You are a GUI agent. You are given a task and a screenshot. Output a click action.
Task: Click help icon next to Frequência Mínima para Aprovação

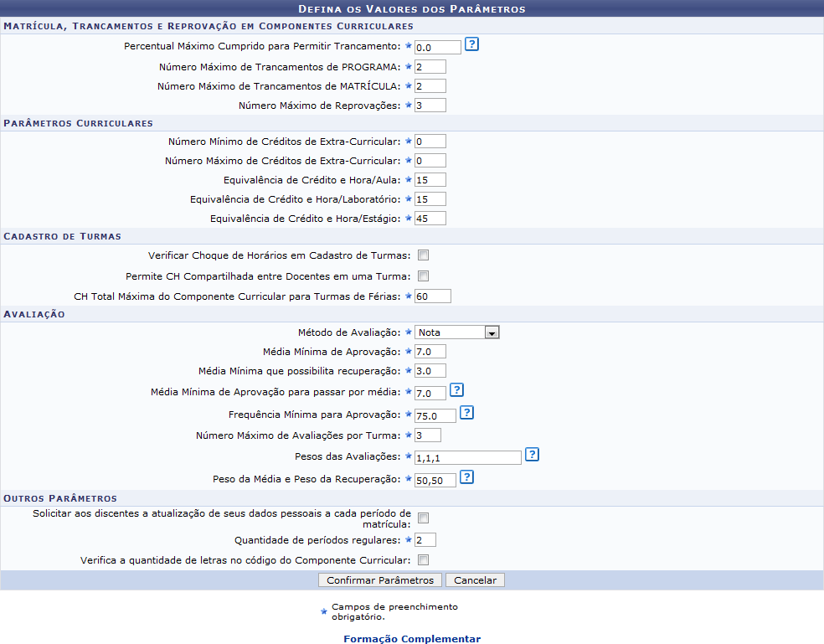click(x=466, y=412)
